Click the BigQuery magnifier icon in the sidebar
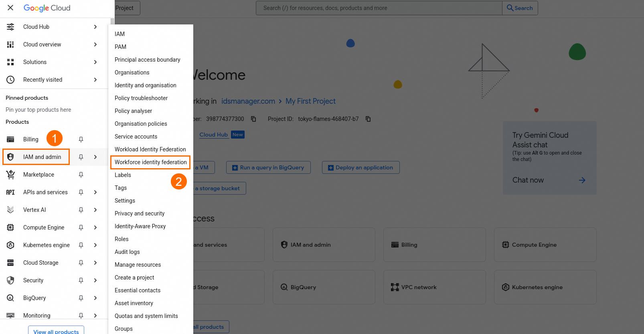The height and width of the screenshot is (334, 644). coord(10,298)
